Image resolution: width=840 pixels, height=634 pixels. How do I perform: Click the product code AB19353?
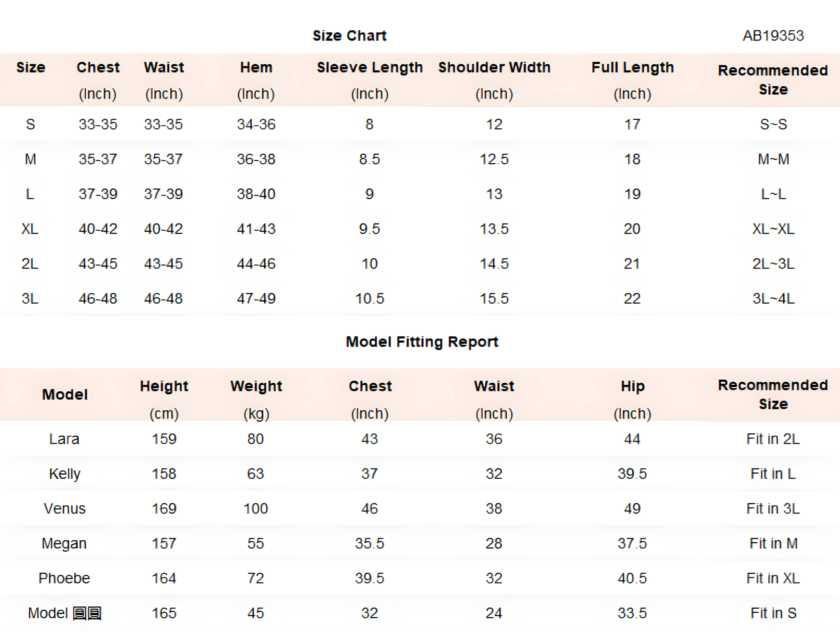(x=773, y=36)
